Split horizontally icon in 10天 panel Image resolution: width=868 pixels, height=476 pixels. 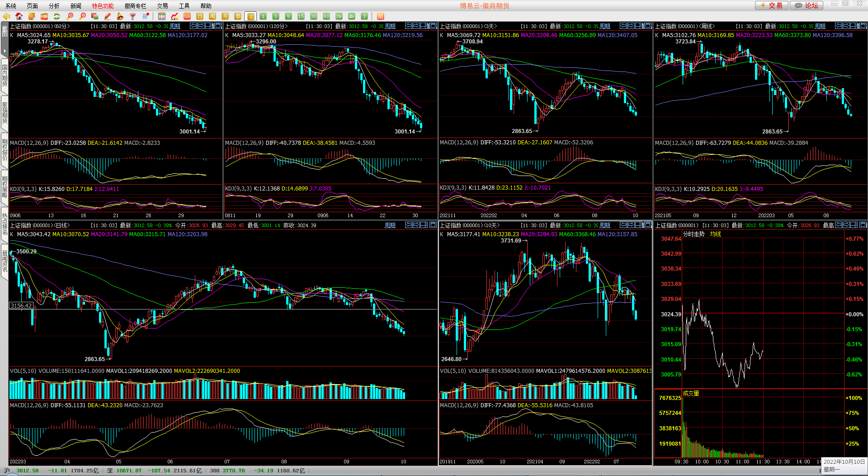[639, 225]
